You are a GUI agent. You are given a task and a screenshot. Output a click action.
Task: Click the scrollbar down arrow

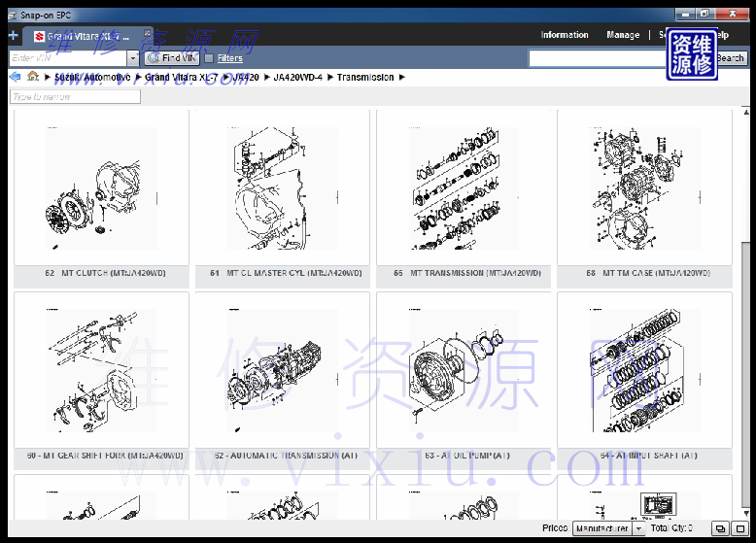tap(746, 514)
